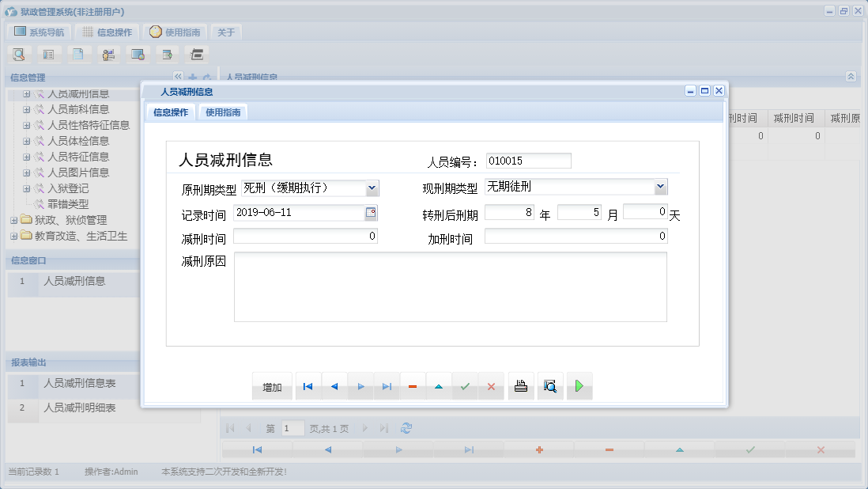
Task: Click the years field of 转刑后刑期
Action: click(x=509, y=213)
